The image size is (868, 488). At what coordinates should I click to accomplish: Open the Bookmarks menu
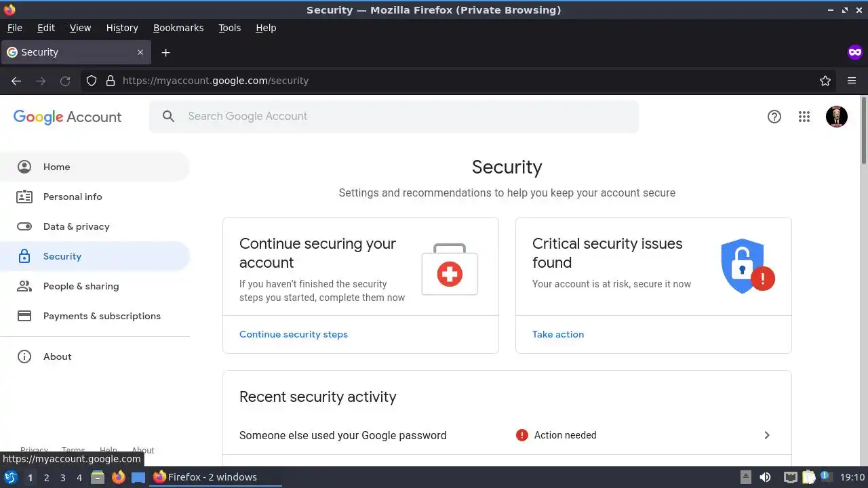coord(178,28)
